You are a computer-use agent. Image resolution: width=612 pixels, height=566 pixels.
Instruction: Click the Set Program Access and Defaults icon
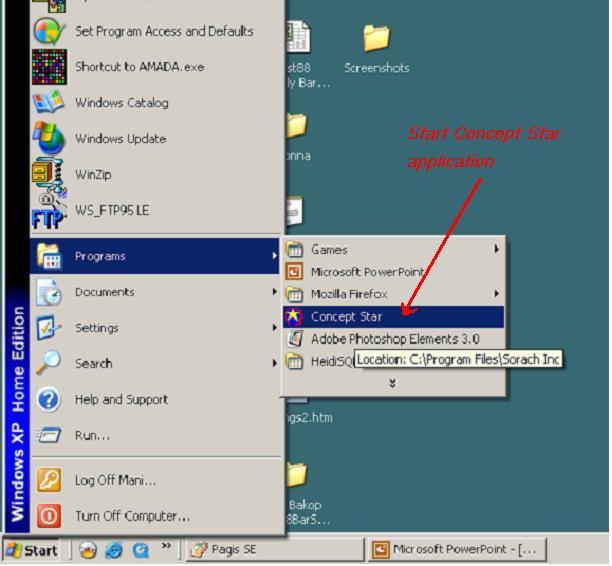(49, 31)
